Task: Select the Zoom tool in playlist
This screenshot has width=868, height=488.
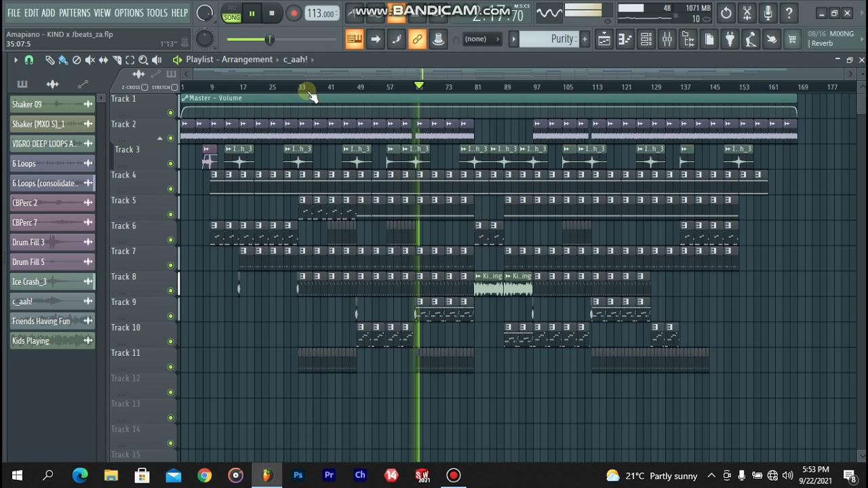Action: pyautogui.click(x=143, y=60)
